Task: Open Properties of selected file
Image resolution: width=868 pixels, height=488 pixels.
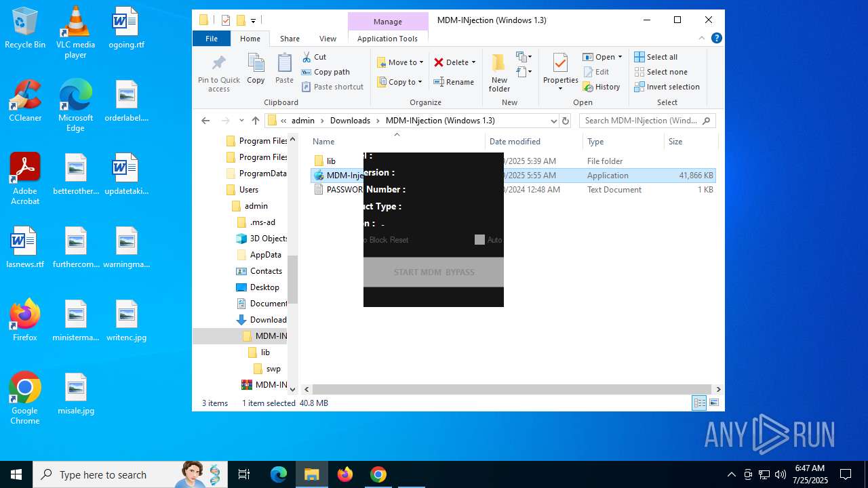Action: (x=560, y=73)
